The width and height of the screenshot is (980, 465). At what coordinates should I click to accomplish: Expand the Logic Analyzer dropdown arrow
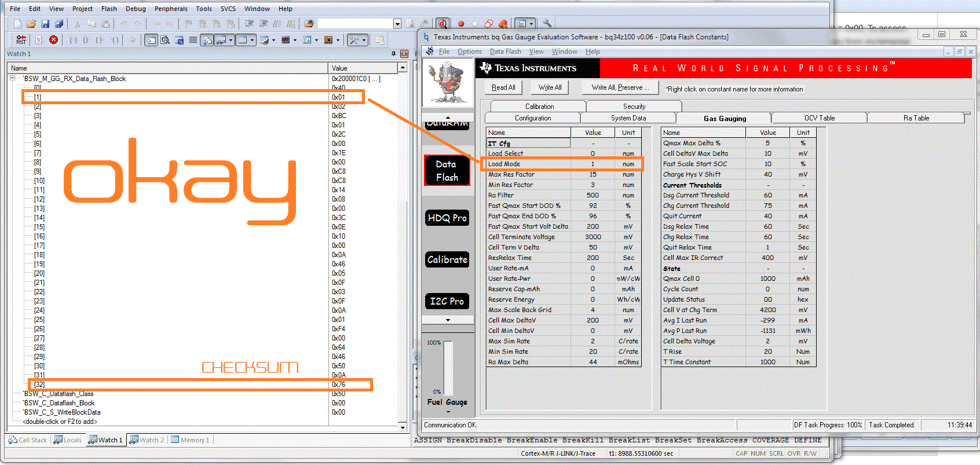coord(295,40)
